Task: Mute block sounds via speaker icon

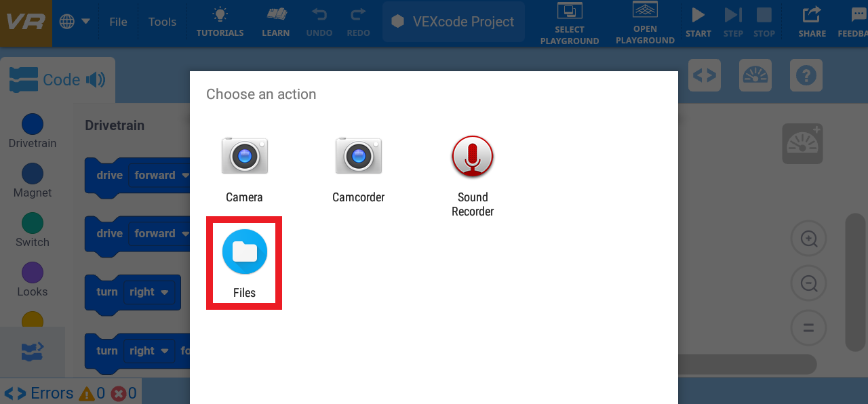Action: 96,79
